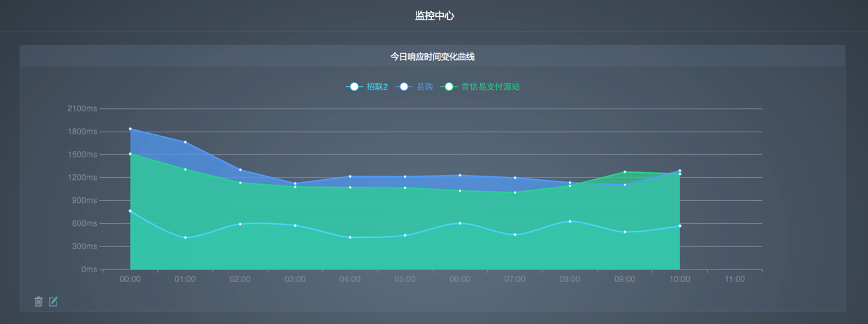The height and width of the screenshot is (324, 868).
Task: Click the 监控中心 page title
Action: 434,15
